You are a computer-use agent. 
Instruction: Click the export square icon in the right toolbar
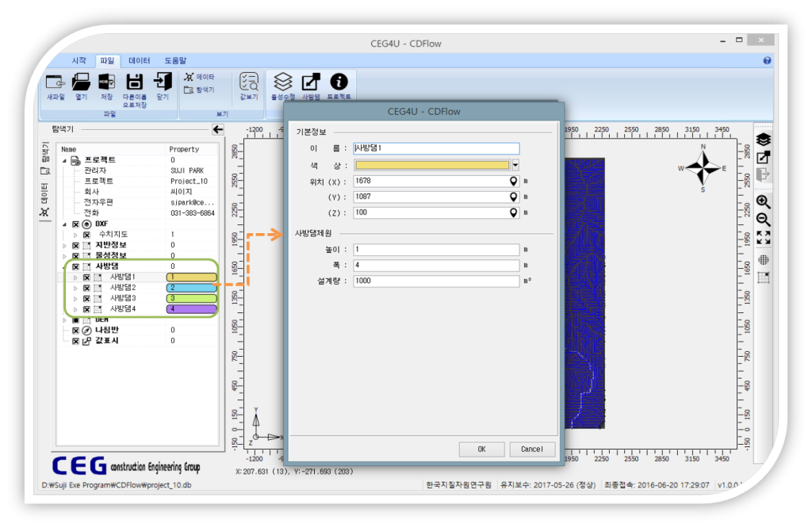(764, 157)
